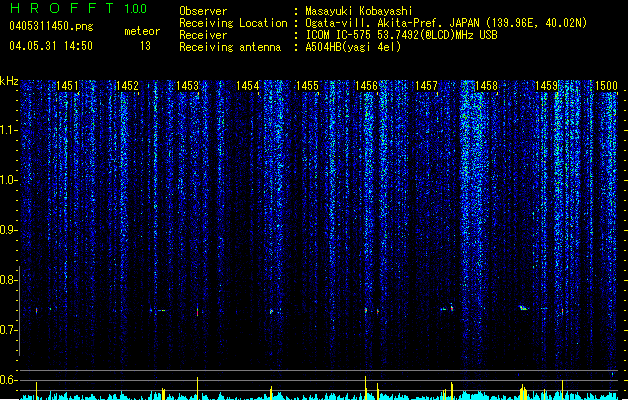Click the A504HB(yagi 4el) antenna value
Screen dimensions: 629x400
[353, 47]
